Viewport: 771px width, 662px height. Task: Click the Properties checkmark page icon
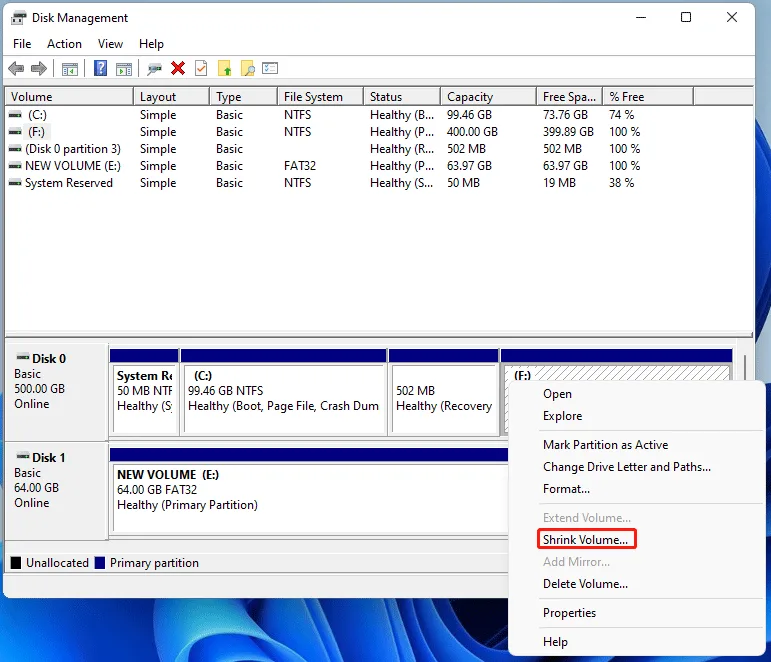tap(201, 68)
